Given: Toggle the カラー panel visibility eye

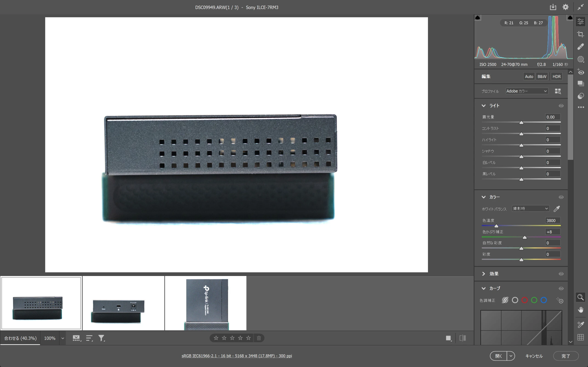Looking at the screenshot, I should tap(561, 197).
